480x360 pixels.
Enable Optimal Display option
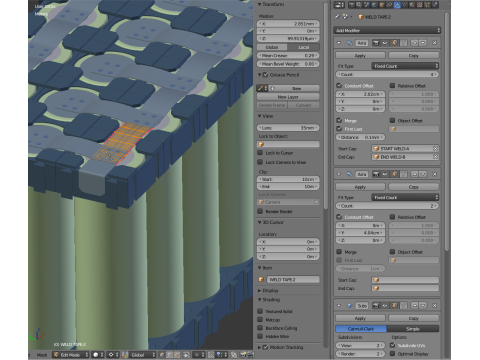click(392, 354)
